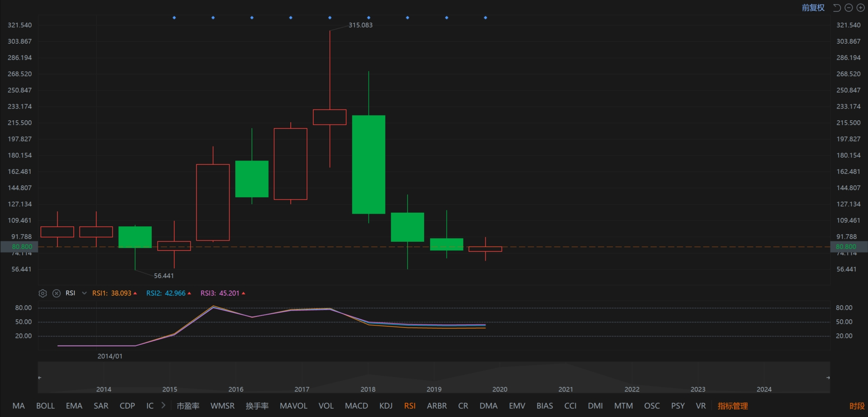This screenshot has height=417, width=868.
Task: Close the RSI indicator panel
Action: point(56,293)
